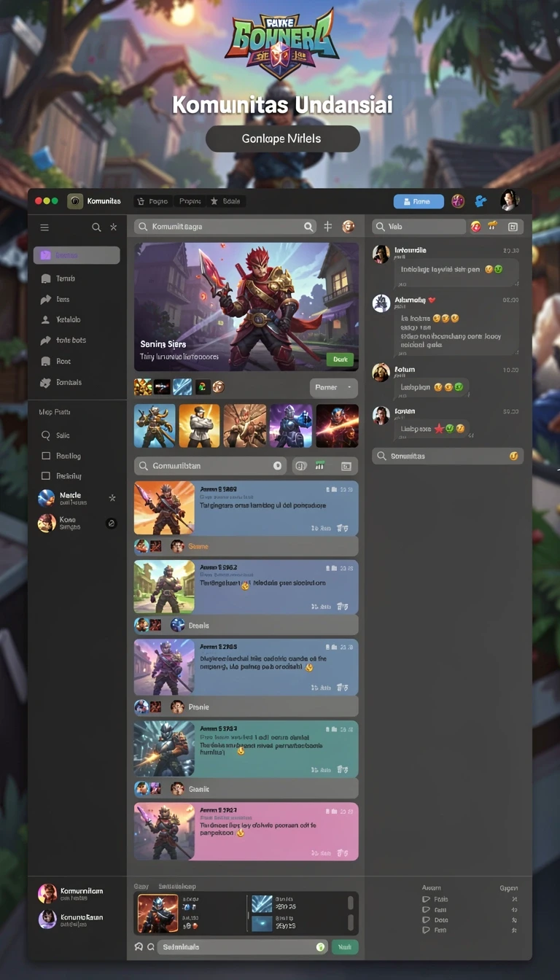Viewport: 560px width, 980px height.
Task: Toggle the round button in Gomumistan search bar
Action: (x=277, y=465)
